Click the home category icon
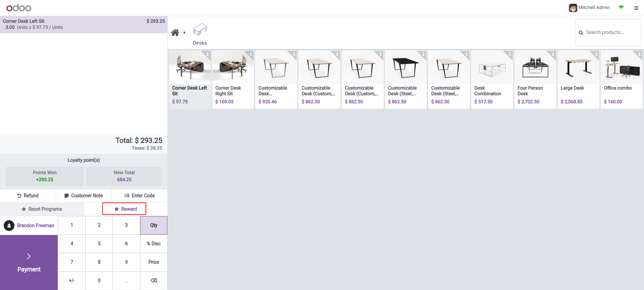This screenshot has width=644, height=290. 175,33
